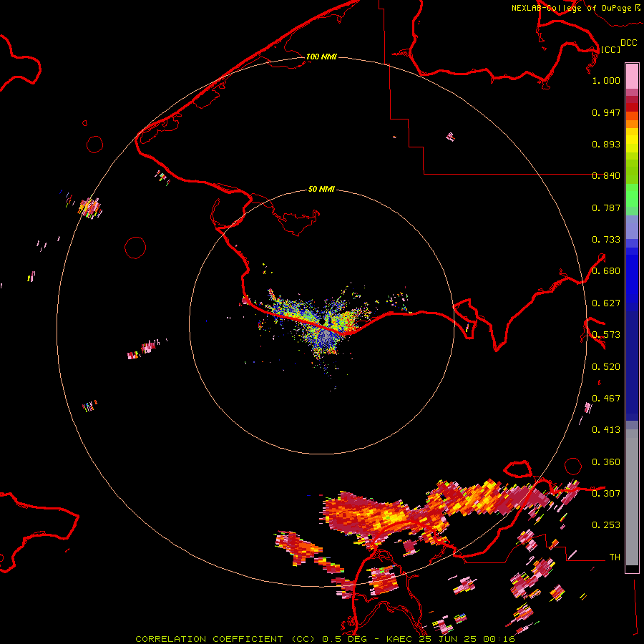The width and height of the screenshot is (644, 644).
Task: Pick the light pink swatch atop color scale
Action: [x=632, y=77]
